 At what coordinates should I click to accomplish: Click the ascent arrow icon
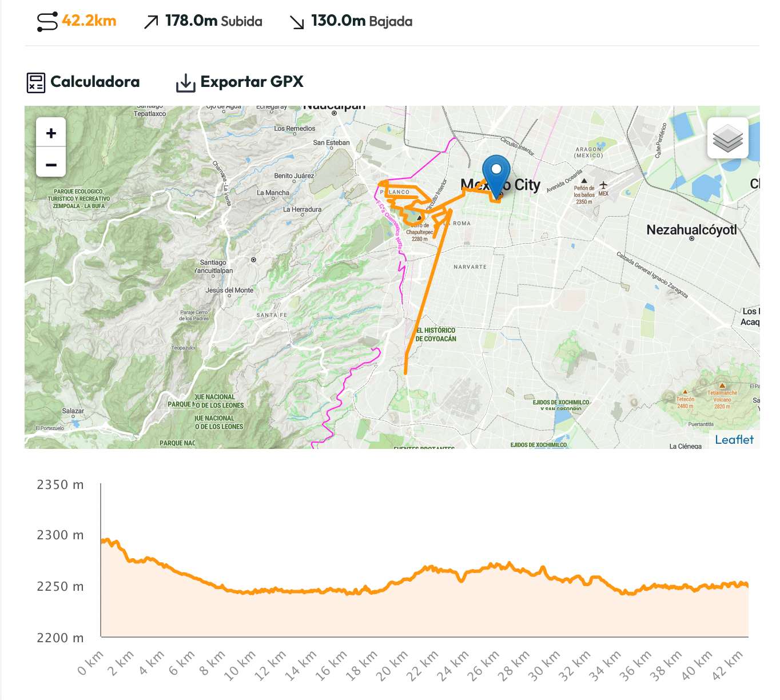151,22
